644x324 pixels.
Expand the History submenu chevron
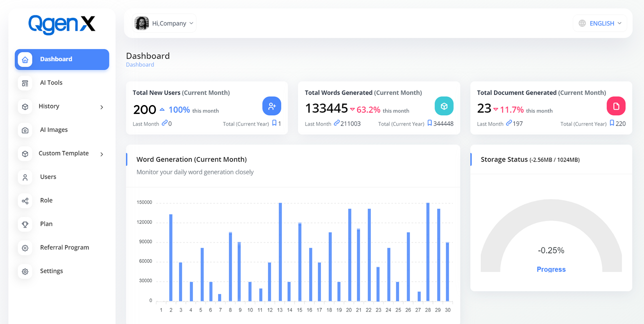(102, 107)
